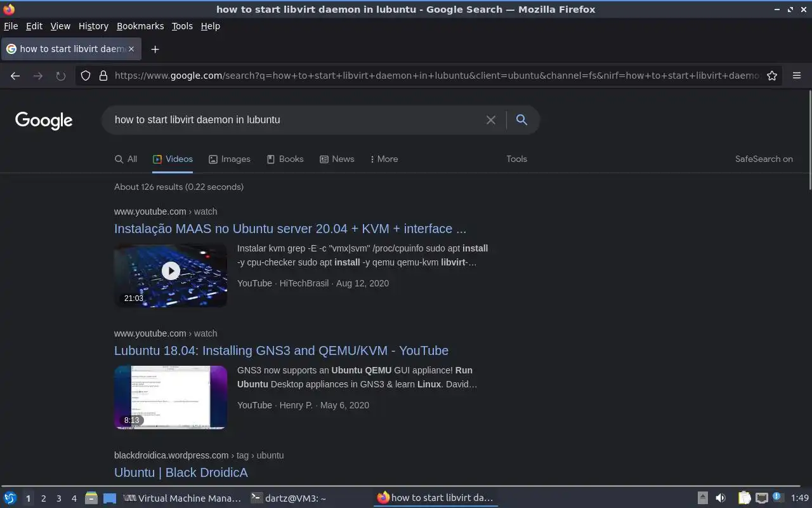This screenshot has width=812, height=508.
Task: Switch to Books results tab
Action: pyautogui.click(x=285, y=159)
